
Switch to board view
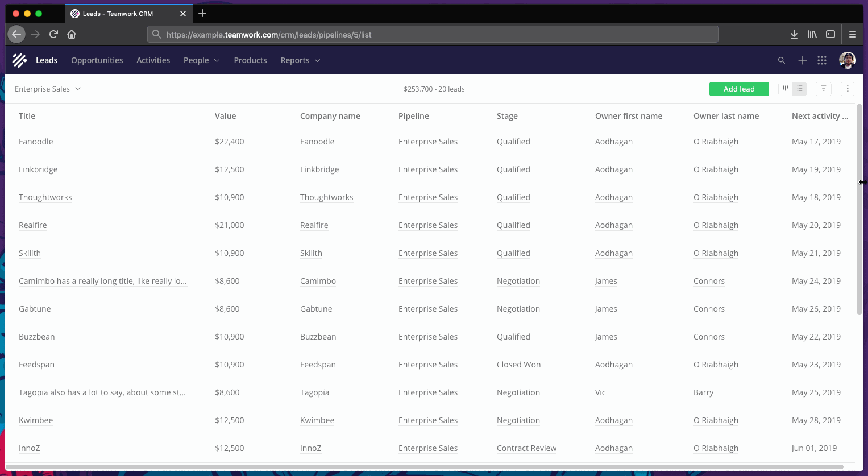point(785,89)
